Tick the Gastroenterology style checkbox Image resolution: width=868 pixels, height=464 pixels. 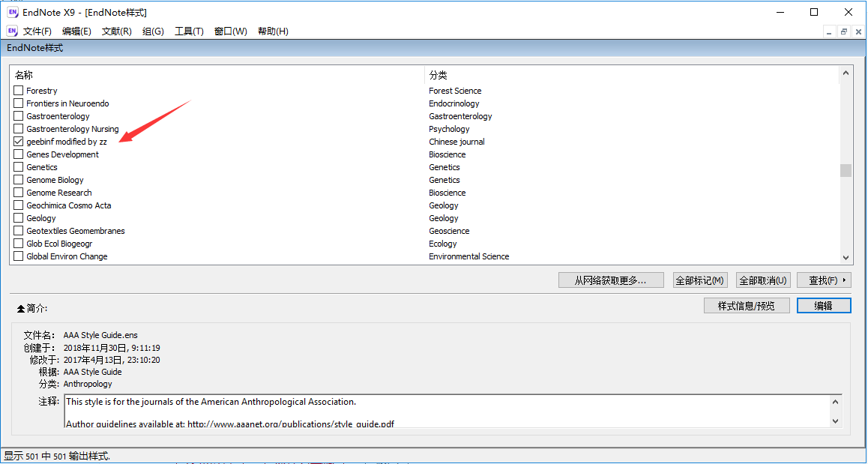(18, 116)
